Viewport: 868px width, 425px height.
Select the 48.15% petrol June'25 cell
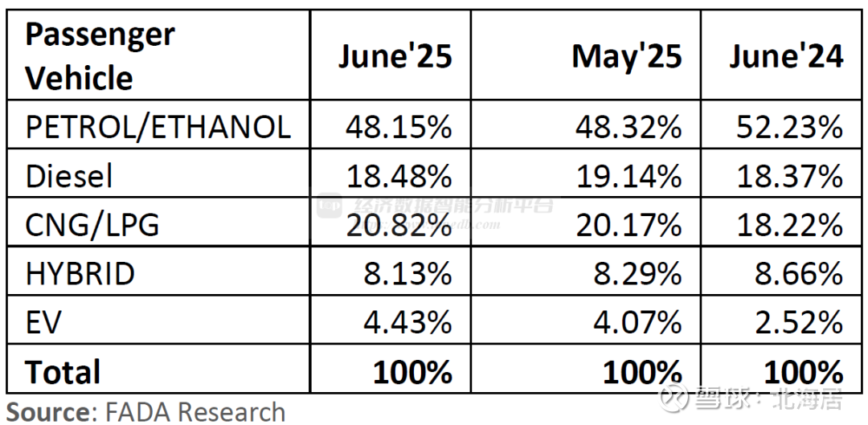point(391,125)
